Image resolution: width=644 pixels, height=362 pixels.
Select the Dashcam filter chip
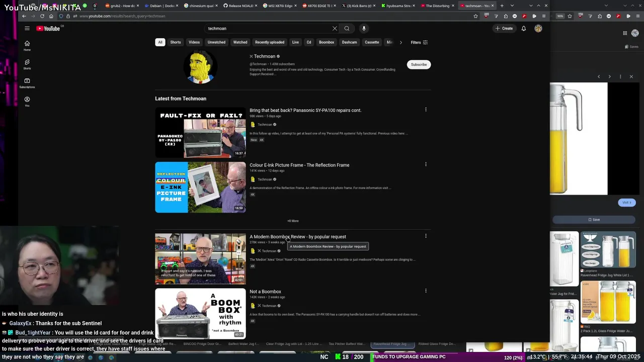349,42
